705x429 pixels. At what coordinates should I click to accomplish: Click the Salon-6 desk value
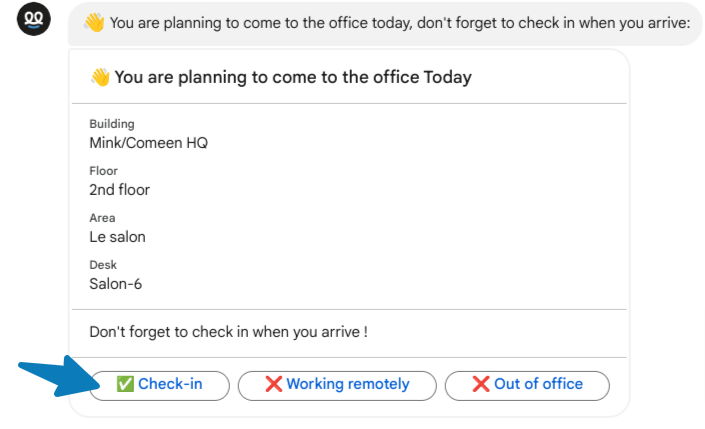pos(116,284)
